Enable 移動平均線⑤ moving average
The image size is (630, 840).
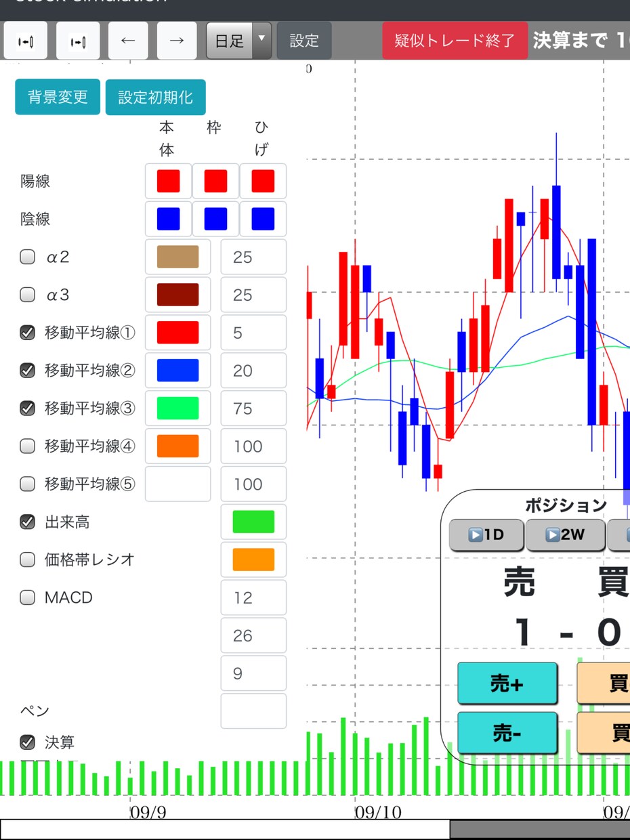pyautogui.click(x=27, y=484)
